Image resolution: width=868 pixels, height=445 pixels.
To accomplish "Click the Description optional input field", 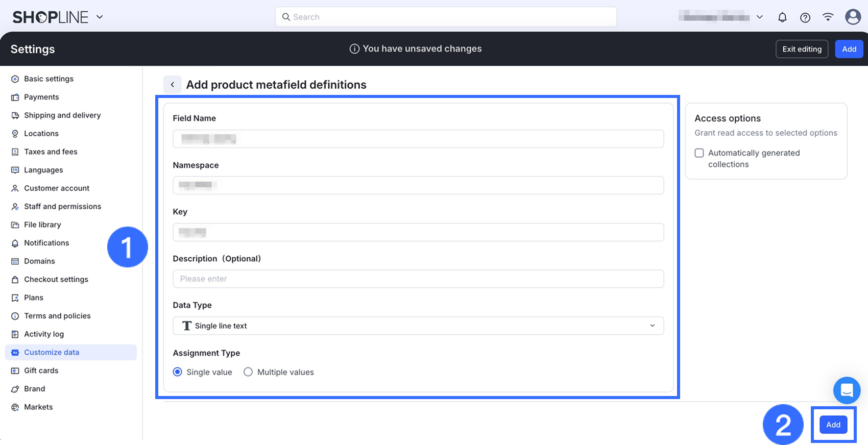I will coord(418,279).
